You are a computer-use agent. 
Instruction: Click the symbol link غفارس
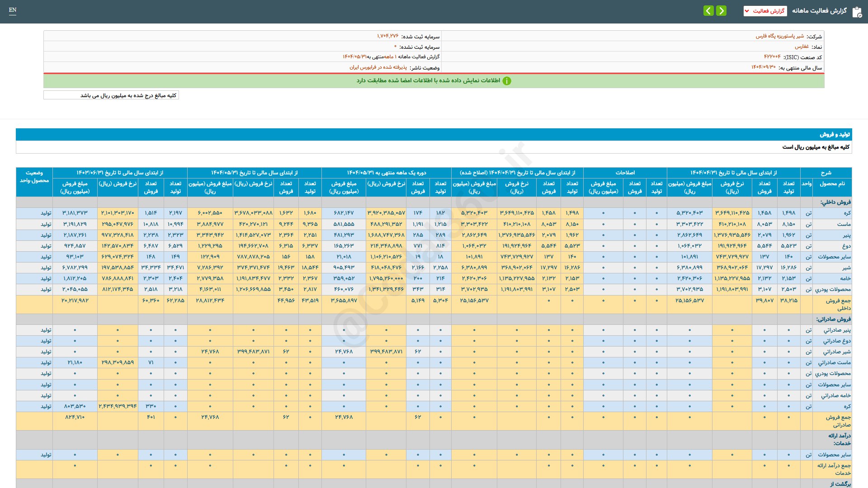(802, 47)
